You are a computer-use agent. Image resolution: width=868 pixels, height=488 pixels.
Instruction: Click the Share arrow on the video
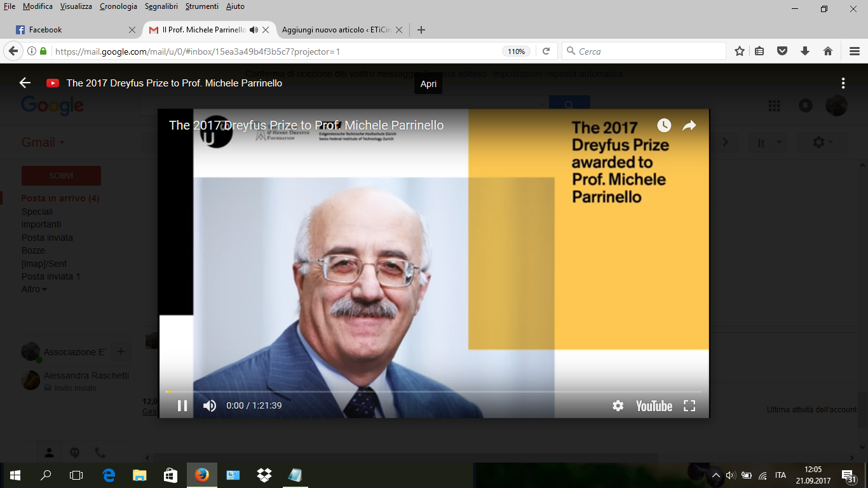point(689,125)
